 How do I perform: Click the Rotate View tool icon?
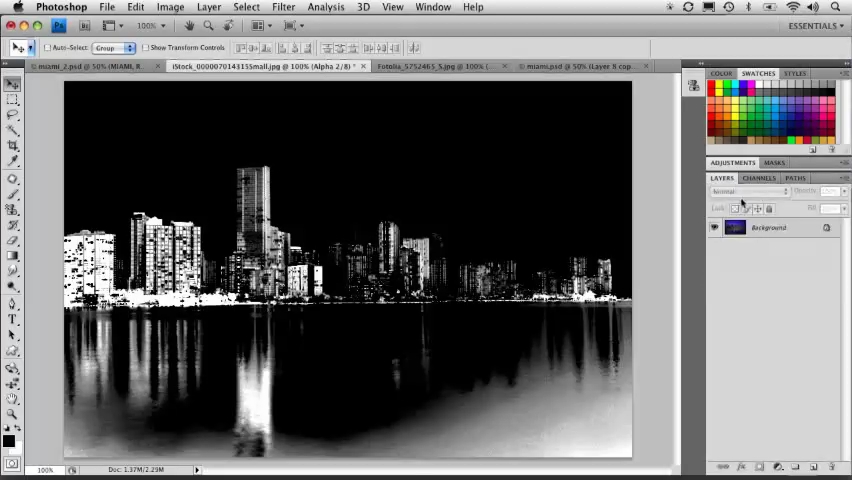point(229,26)
